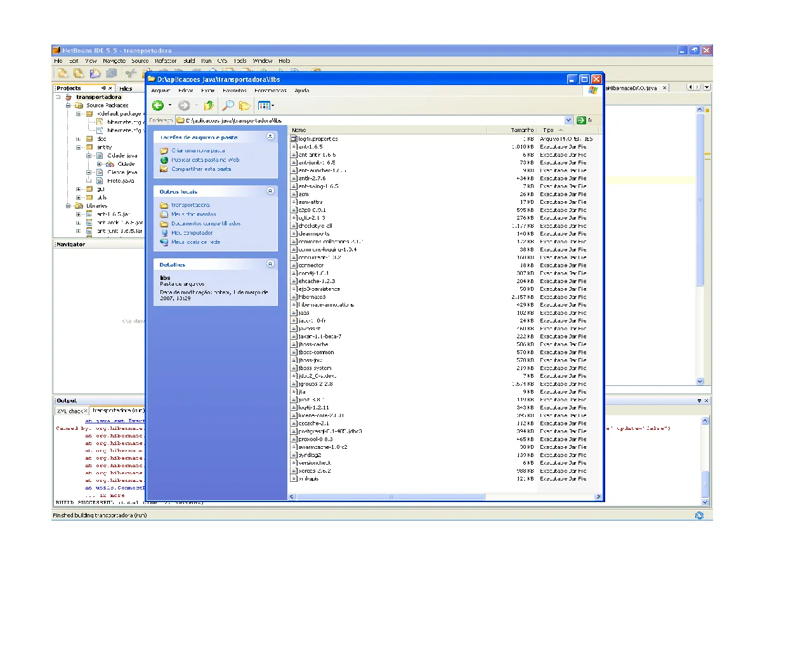Open the editor tab list dropdown in NetBeans
812x650 pixels.
pos(707,88)
